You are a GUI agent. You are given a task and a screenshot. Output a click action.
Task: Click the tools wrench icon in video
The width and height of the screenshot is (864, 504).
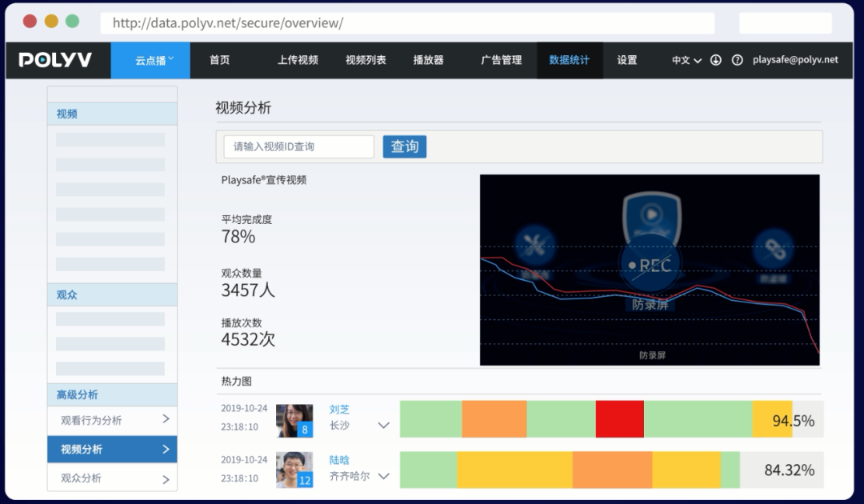[x=534, y=249]
